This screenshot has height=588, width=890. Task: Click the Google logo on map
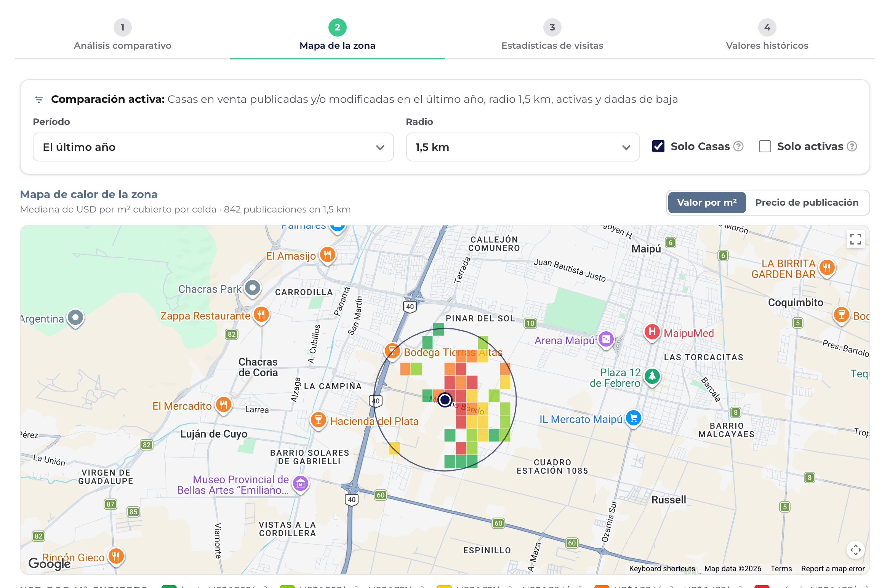(50, 563)
